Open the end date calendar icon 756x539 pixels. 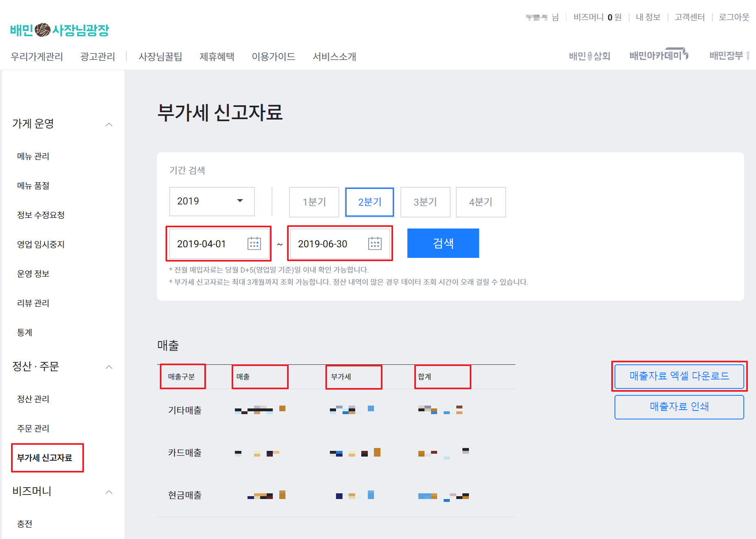(375, 244)
